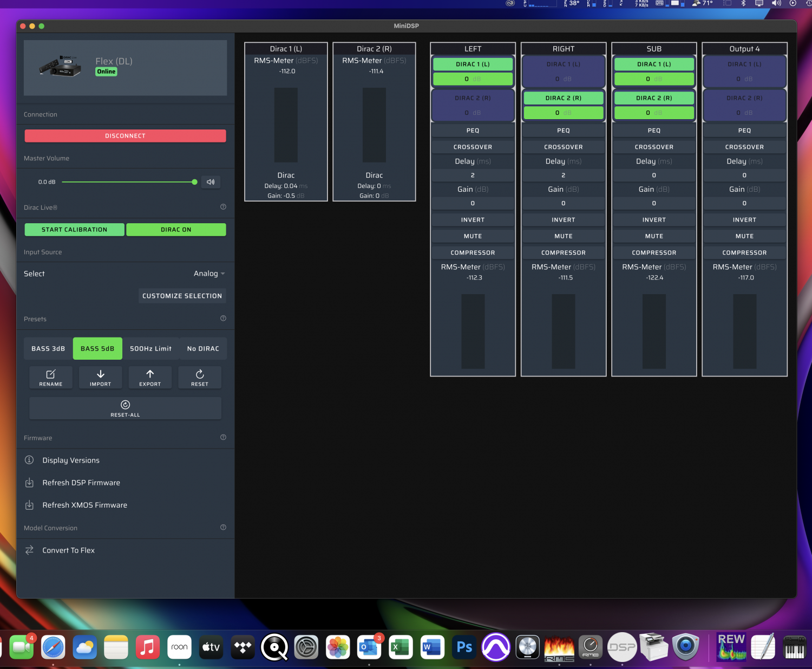Click START CALIBRATION button
The width and height of the screenshot is (812, 669).
pyautogui.click(x=75, y=230)
